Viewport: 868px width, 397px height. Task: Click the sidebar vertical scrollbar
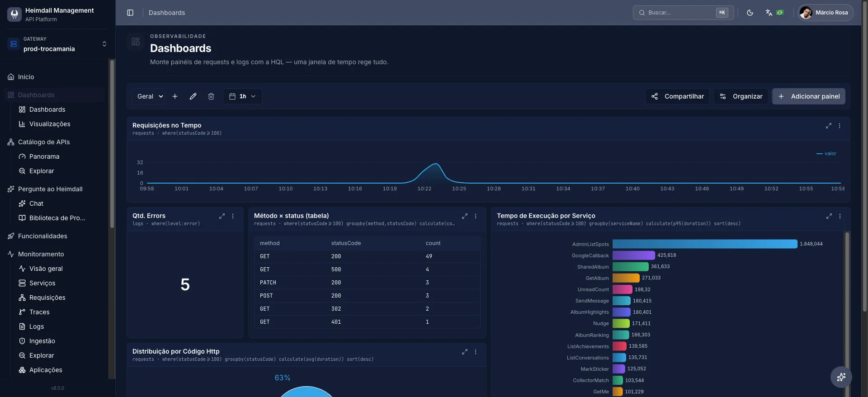point(112,144)
